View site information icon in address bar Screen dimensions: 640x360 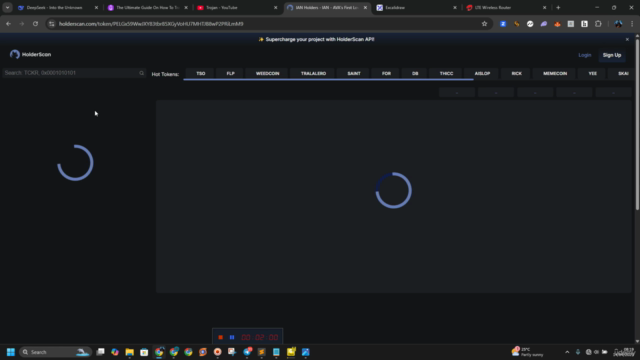pos(51,24)
